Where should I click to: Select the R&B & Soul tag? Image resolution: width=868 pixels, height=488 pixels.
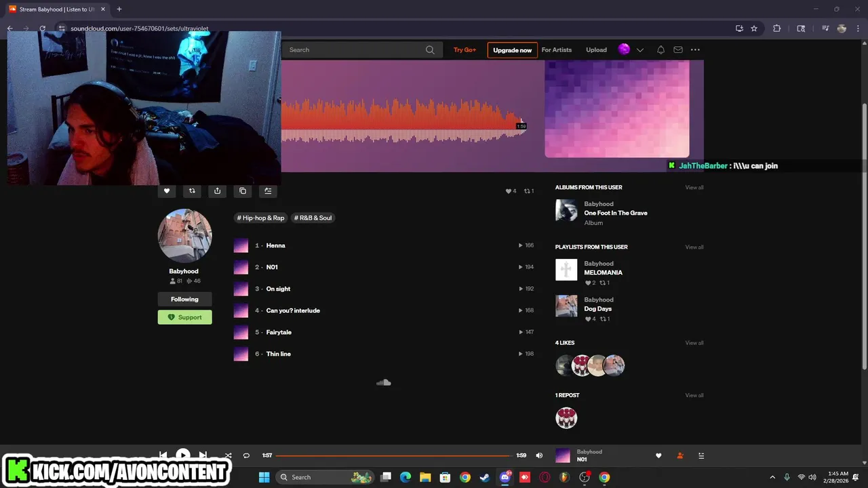click(x=313, y=218)
